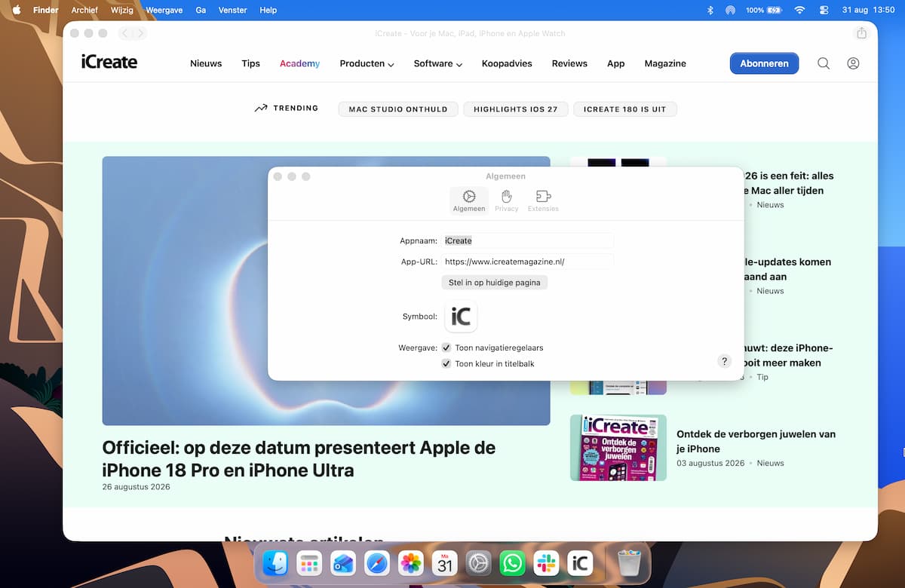Go forward with the navigation arrow
905x588 pixels.
(x=140, y=33)
